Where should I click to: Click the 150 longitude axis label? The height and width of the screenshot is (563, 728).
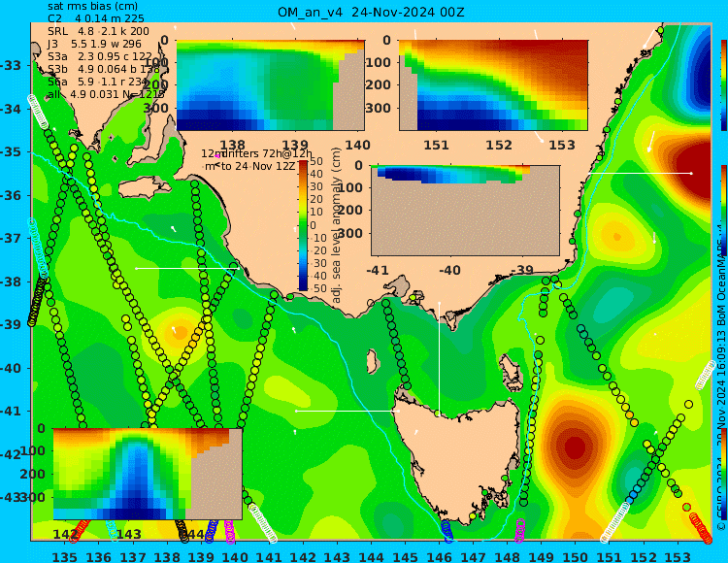576,556
